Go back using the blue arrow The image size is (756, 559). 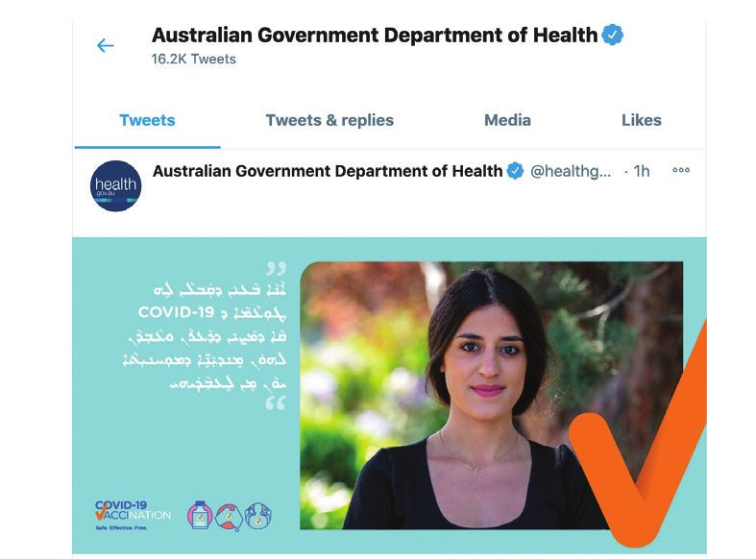tap(105, 46)
